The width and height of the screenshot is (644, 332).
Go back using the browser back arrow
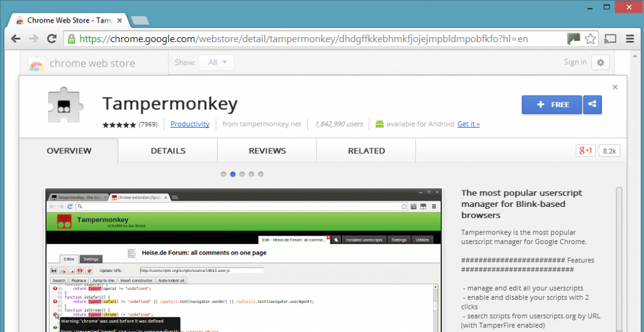(16, 39)
